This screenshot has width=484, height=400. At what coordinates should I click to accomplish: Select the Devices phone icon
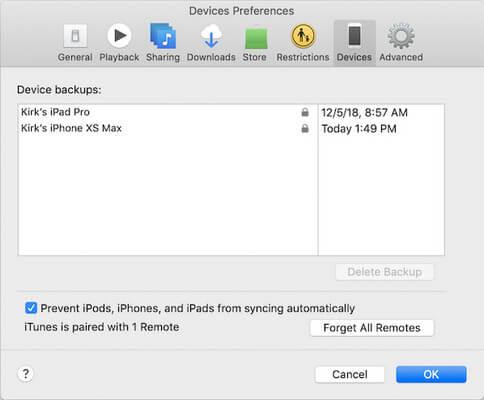tap(355, 35)
